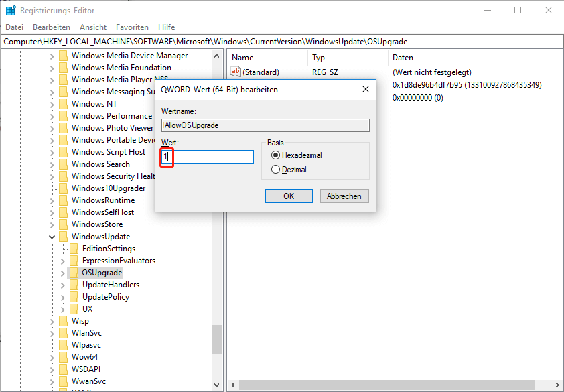Click the Daten column header

pos(476,58)
